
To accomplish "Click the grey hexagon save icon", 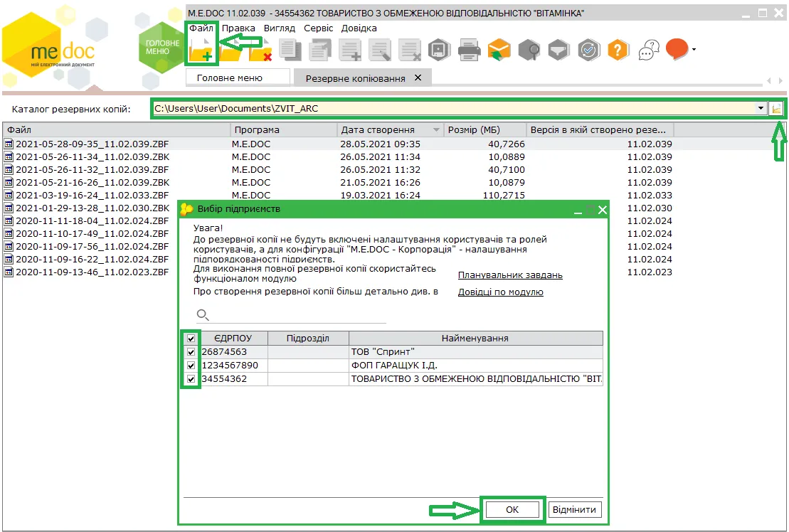I will pyautogui.click(x=439, y=50).
